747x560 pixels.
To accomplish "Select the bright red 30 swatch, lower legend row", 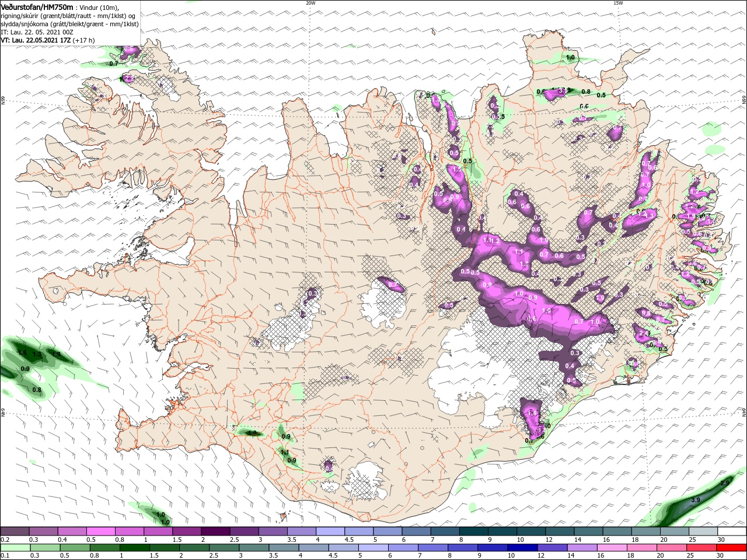I will pyautogui.click(x=731, y=548).
